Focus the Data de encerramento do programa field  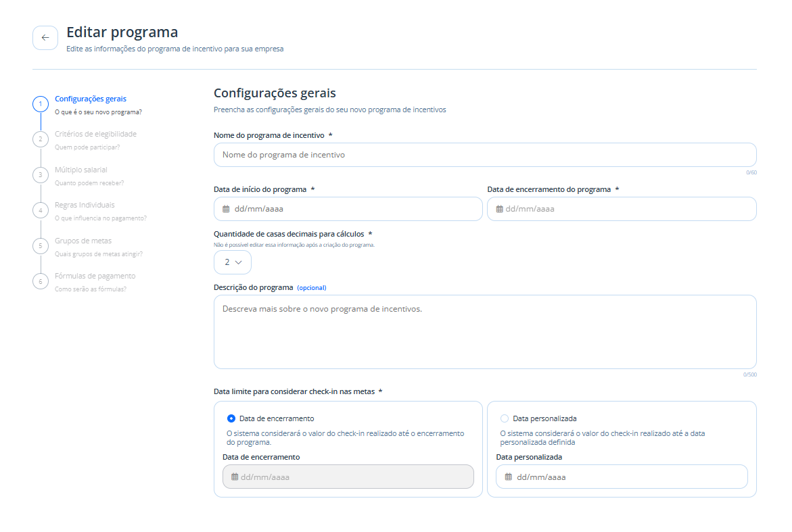tap(622, 209)
